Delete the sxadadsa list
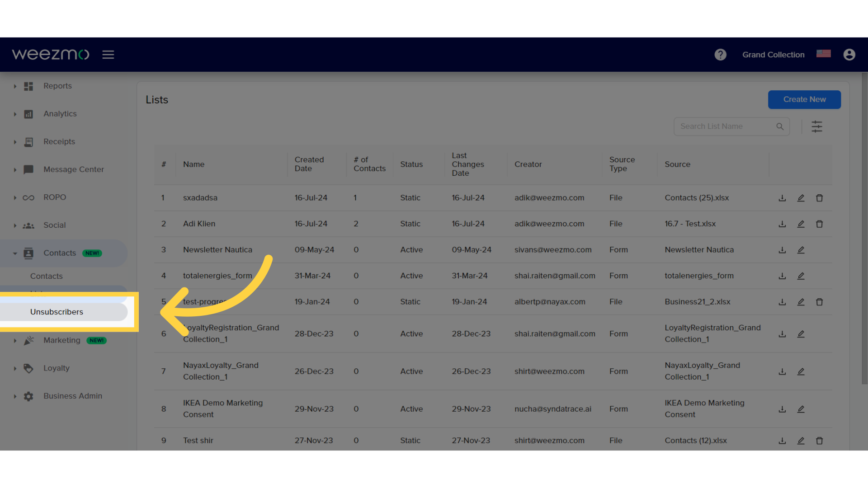This screenshot has width=868, height=488. [819, 198]
